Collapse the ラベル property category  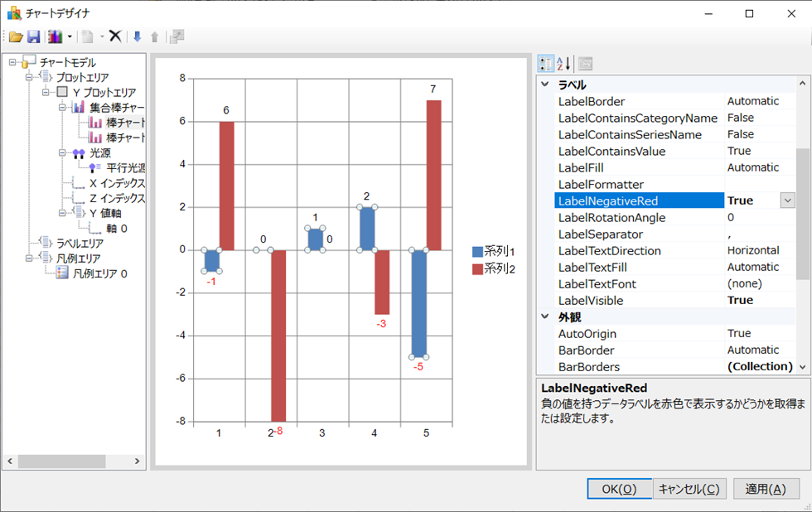click(x=544, y=85)
